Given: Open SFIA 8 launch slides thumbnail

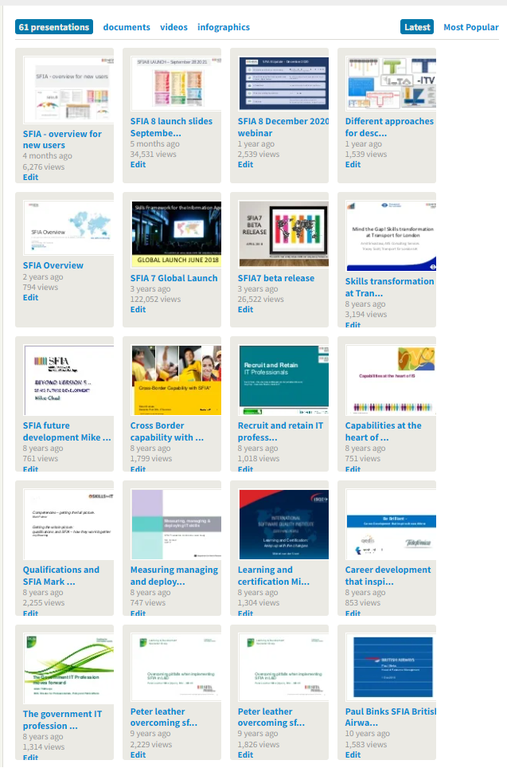Looking at the screenshot, I should point(176,83).
